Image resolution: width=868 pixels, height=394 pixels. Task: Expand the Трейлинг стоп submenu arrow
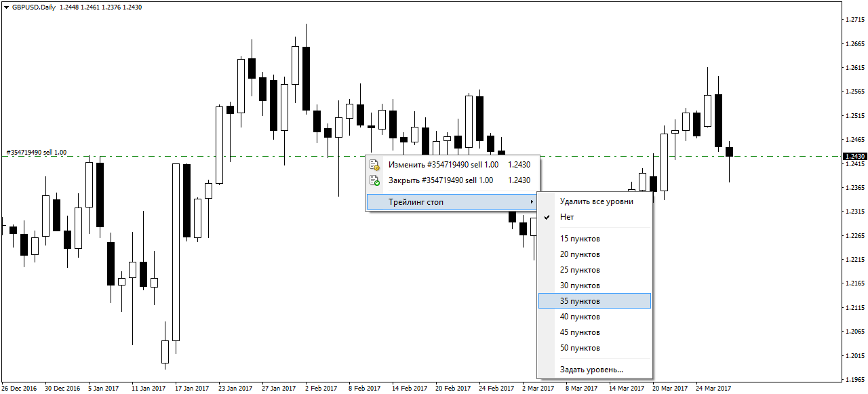[x=532, y=202]
